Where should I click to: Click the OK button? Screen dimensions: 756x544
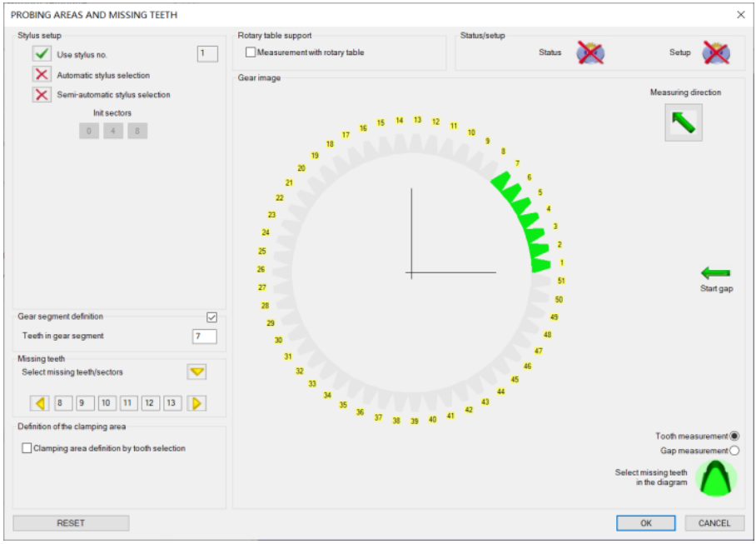tap(646, 523)
